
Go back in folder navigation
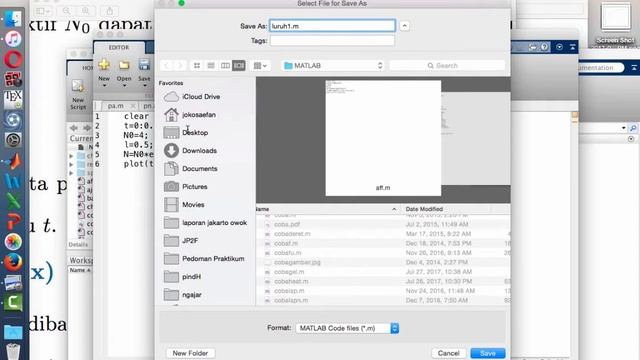click(167, 65)
